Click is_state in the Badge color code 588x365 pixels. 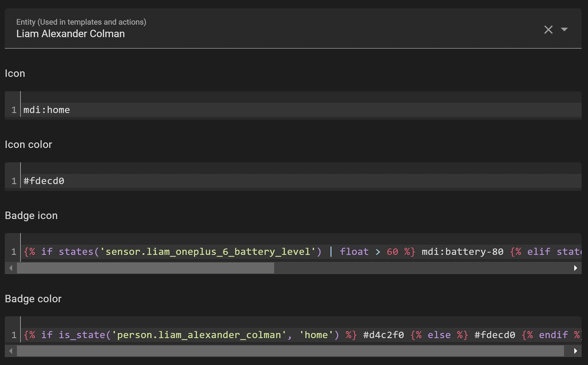pyautogui.click(x=82, y=335)
